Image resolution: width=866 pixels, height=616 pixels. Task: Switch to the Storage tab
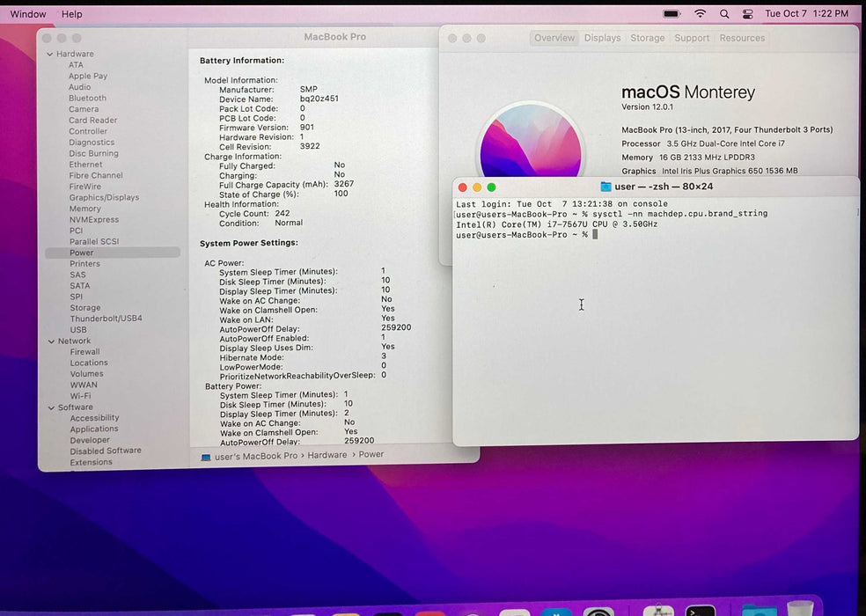tap(647, 38)
